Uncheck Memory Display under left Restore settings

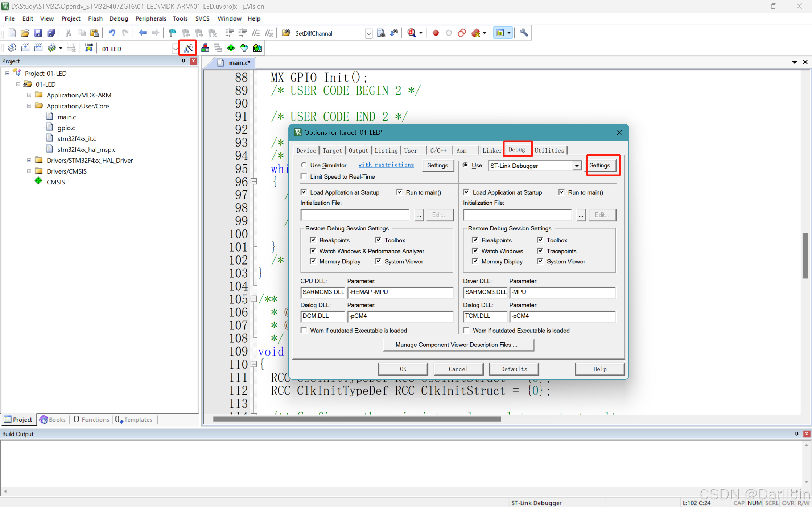(313, 261)
